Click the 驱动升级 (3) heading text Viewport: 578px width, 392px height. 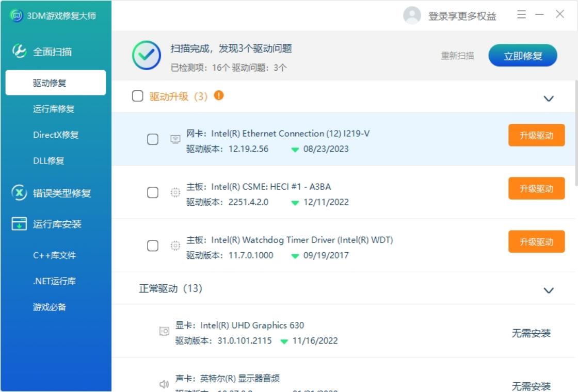pos(179,96)
